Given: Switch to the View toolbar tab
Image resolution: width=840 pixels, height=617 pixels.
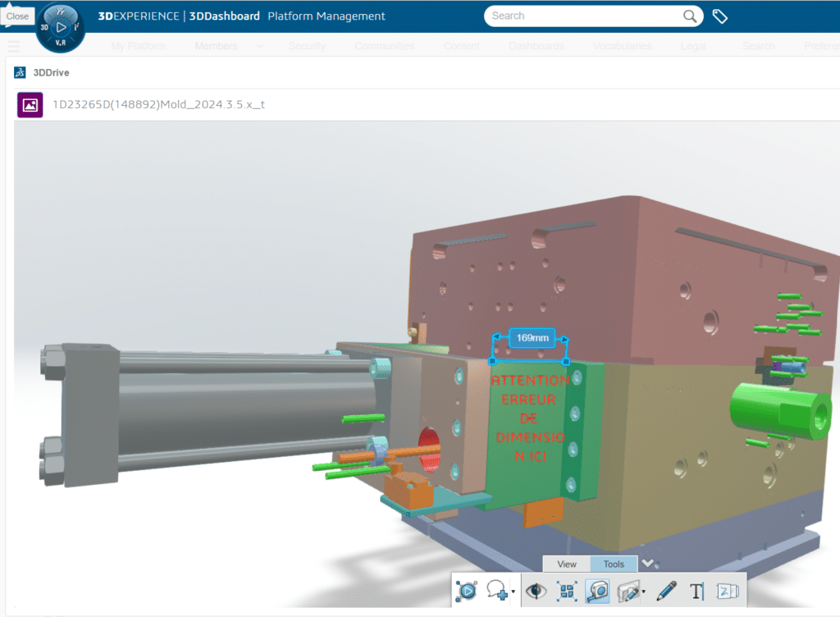Looking at the screenshot, I should click(566, 564).
